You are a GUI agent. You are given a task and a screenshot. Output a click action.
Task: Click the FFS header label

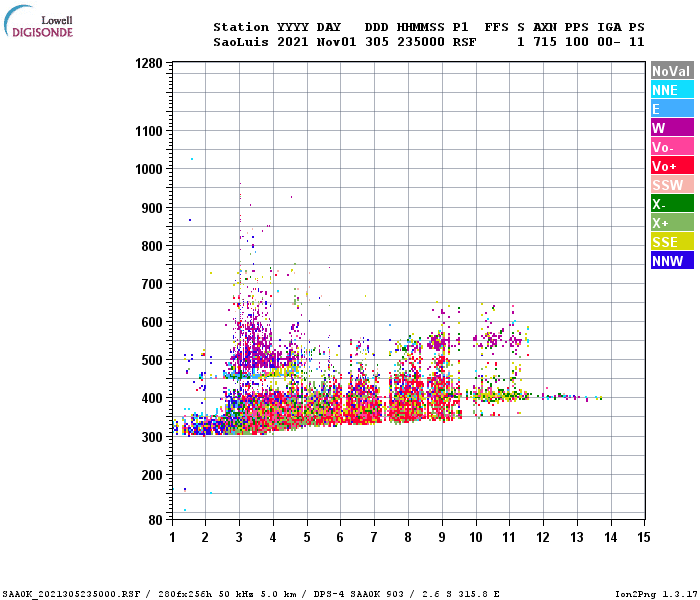497,27
